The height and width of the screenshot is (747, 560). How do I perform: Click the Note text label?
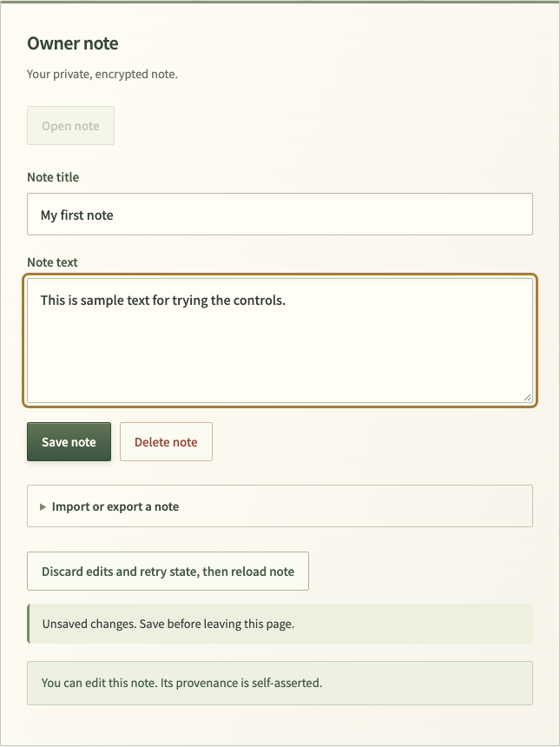(52, 262)
